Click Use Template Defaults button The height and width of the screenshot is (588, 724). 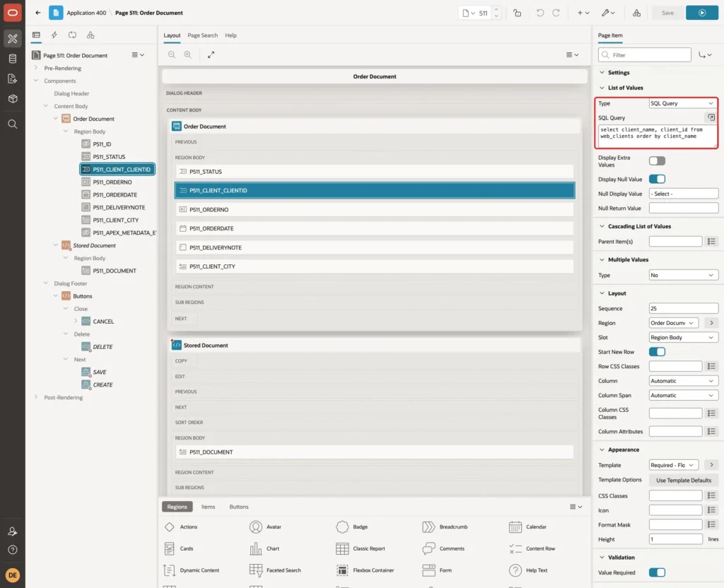coord(684,480)
